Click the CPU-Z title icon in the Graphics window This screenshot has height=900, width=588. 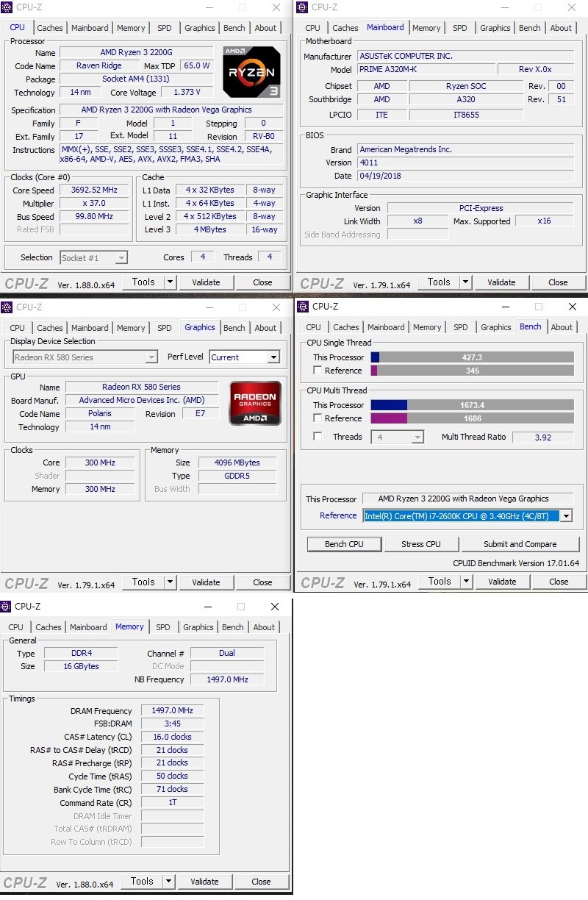[7, 307]
